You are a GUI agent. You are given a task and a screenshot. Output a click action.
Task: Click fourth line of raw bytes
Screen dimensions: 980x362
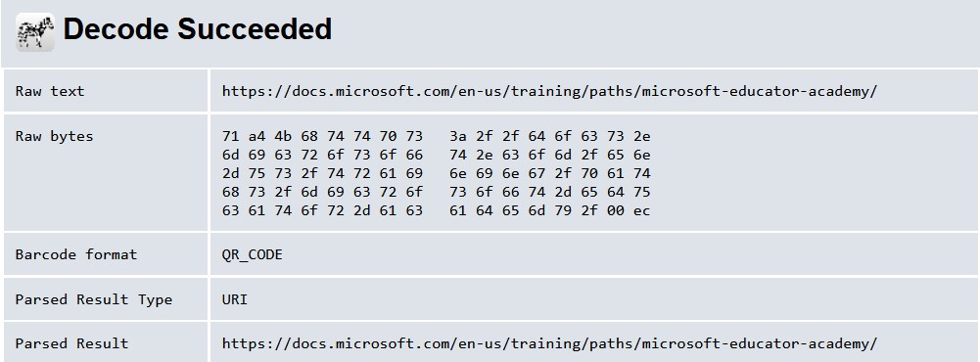pyautogui.click(x=437, y=192)
